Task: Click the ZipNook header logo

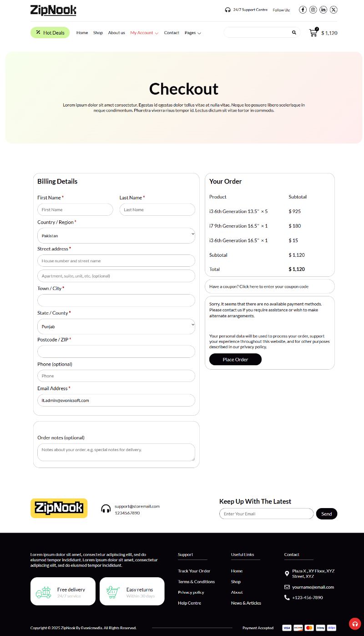Action: tap(53, 10)
